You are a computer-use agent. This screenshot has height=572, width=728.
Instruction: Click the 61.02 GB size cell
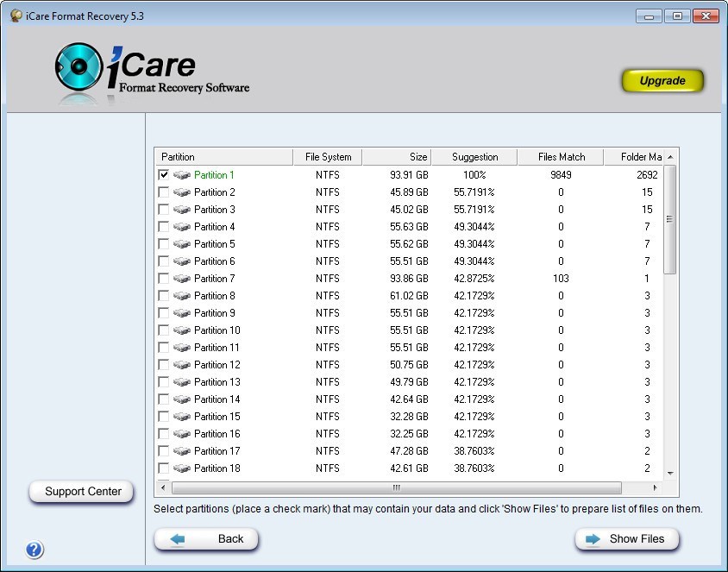point(409,296)
